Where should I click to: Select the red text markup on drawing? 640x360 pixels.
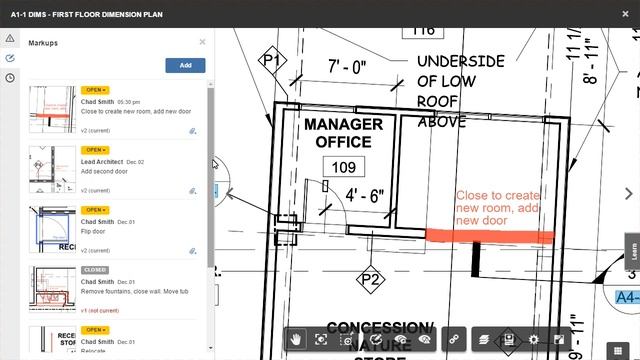point(498,208)
